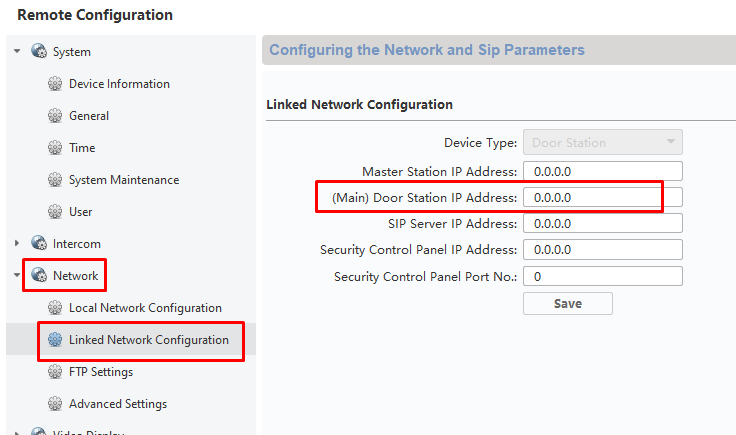Click the globe icon next to Intercom
Image resolution: width=736 pixels, height=435 pixels.
coord(39,244)
